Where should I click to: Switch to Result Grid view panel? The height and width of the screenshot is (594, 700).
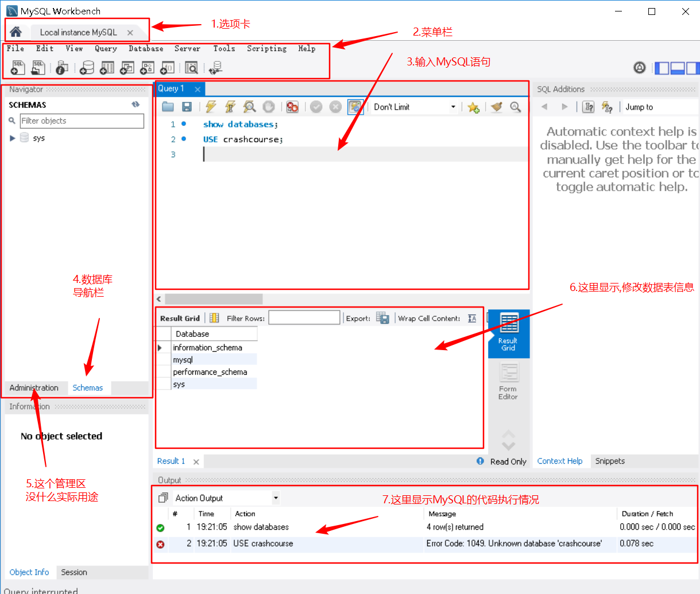[x=508, y=333]
